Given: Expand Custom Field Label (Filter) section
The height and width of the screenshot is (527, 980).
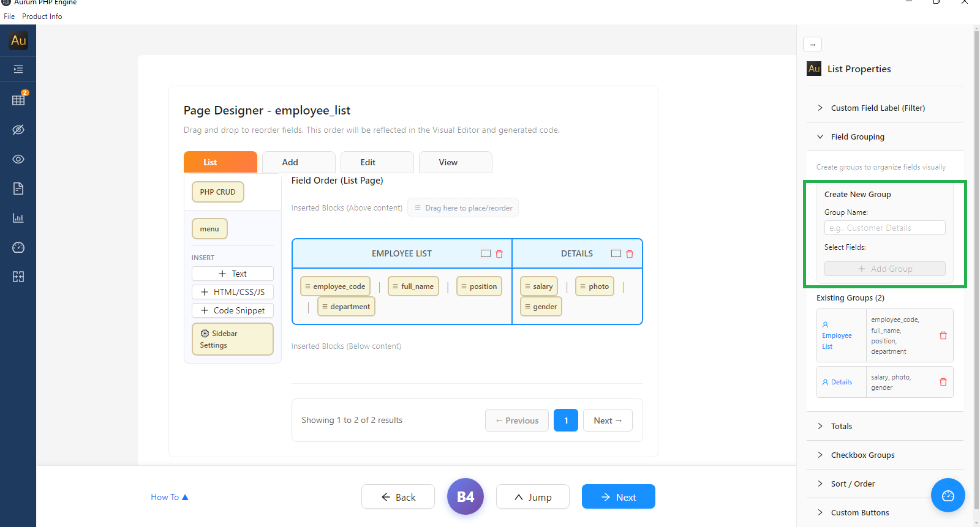Looking at the screenshot, I should 884,108.
